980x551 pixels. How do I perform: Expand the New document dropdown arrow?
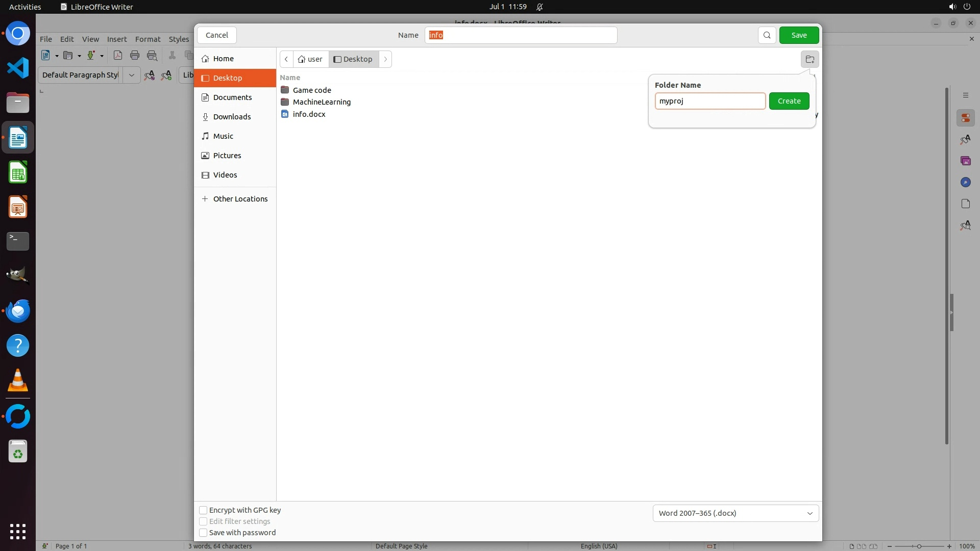(57, 56)
